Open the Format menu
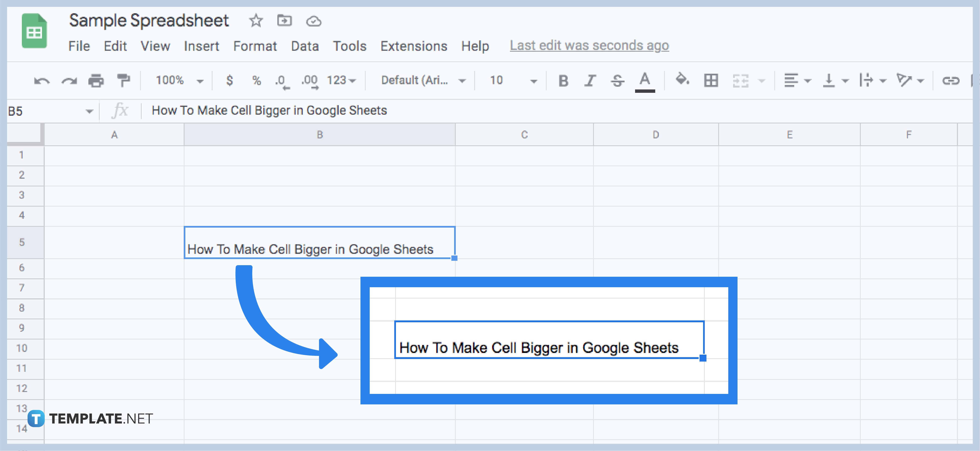Image resolution: width=980 pixels, height=451 pixels. 255,46
